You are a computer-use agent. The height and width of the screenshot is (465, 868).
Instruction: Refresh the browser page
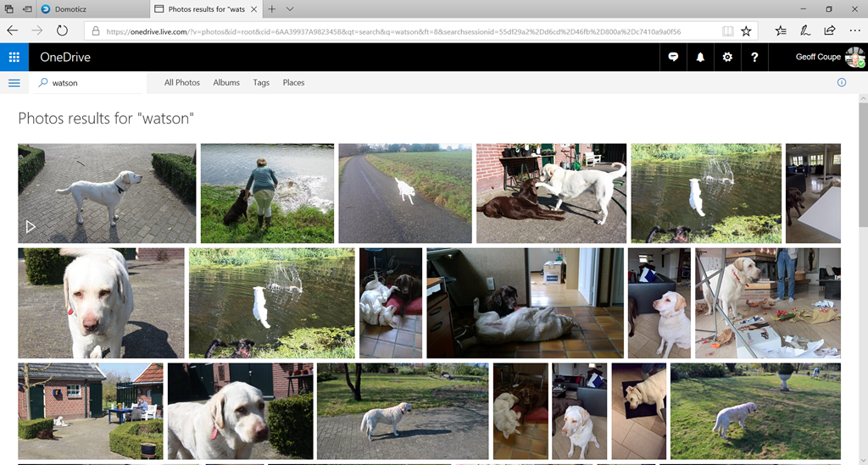click(62, 30)
